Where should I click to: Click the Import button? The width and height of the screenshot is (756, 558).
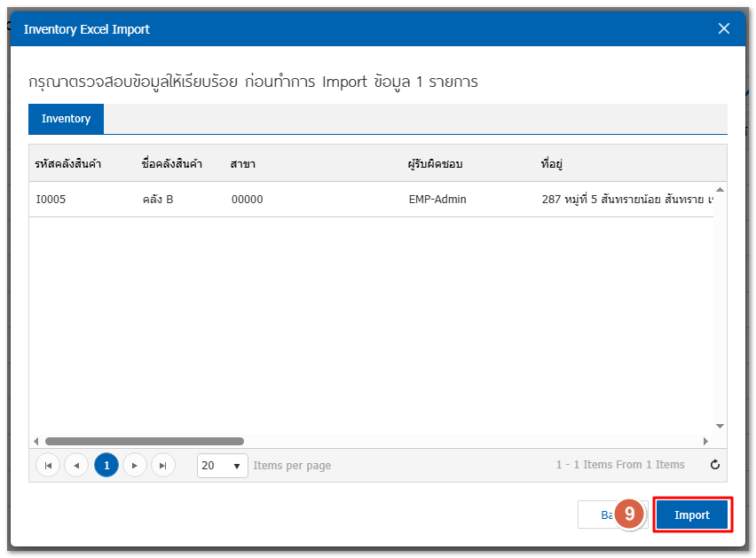(x=692, y=515)
